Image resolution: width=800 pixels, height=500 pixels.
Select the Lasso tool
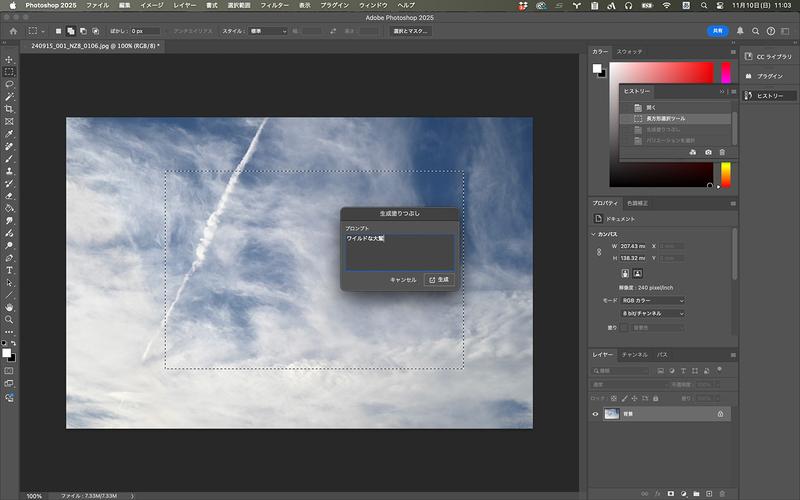pos(9,84)
